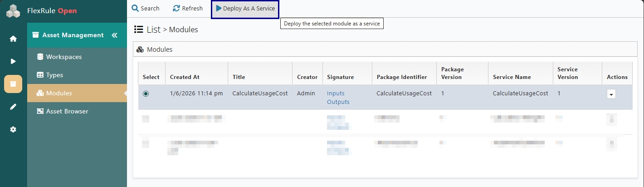Select the CalculateUsageCost row radio button
This screenshot has height=187, width=644.
click(146, 93)
